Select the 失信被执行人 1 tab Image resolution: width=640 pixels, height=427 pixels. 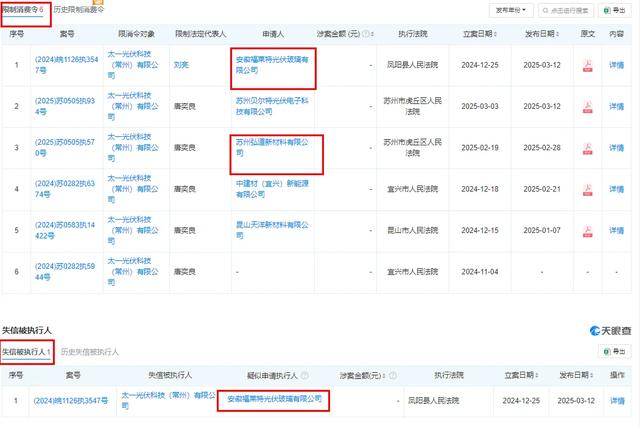coord(26,352)
